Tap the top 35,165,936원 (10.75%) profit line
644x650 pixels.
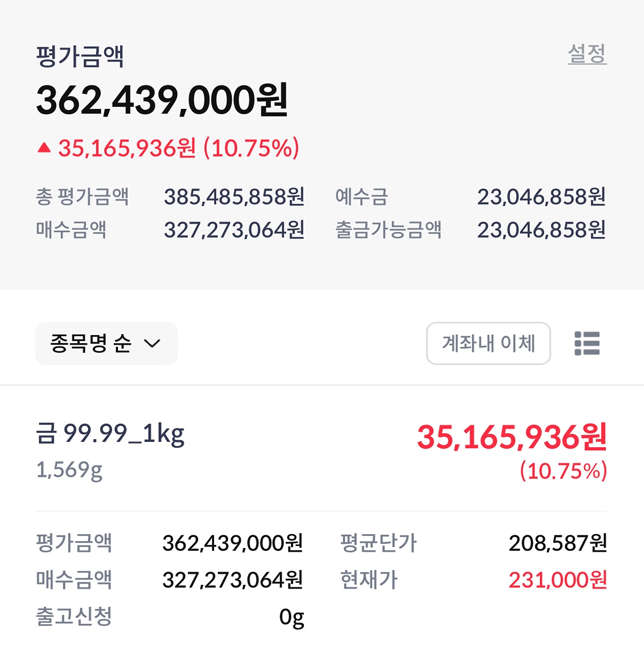[178, 148]
